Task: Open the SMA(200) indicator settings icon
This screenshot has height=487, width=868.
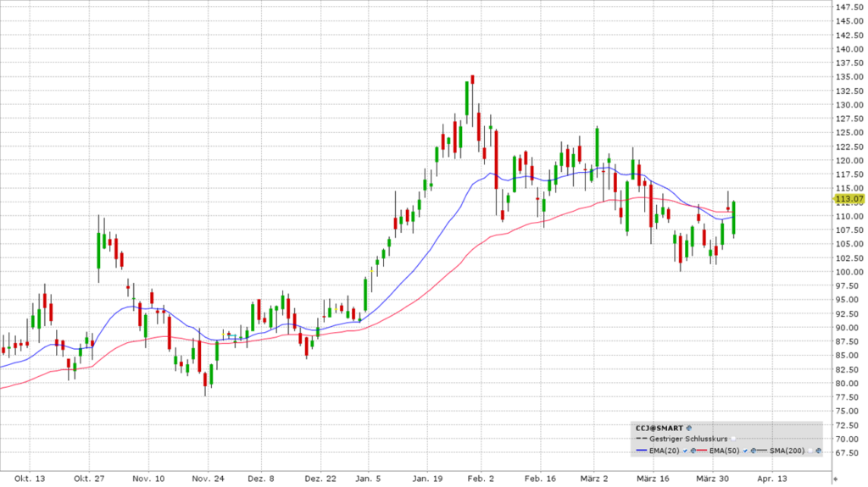Action: pos(818,451)
